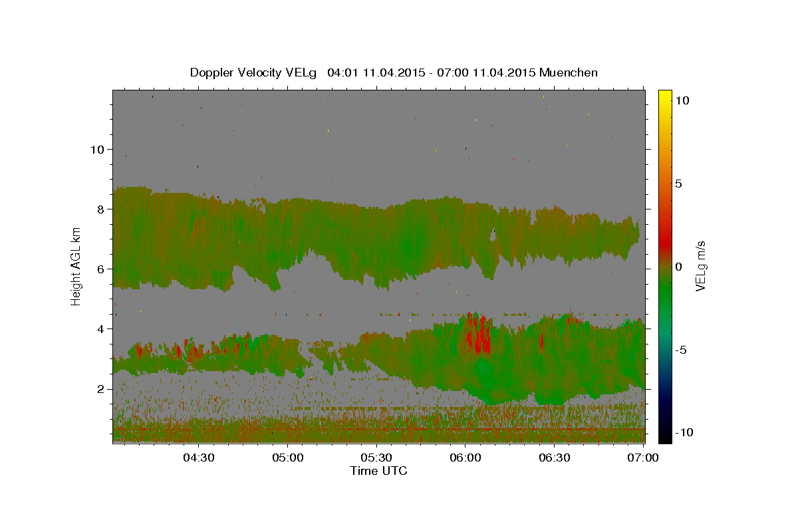This screenshot has height=532, width=798.
Task: Click the 05:30 time tick label
Action: (x=377, y=458)
